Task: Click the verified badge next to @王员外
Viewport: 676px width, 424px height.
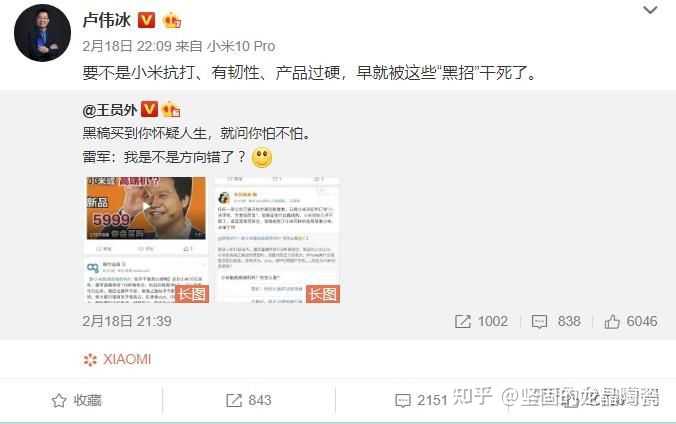Action: pos(149,109)
